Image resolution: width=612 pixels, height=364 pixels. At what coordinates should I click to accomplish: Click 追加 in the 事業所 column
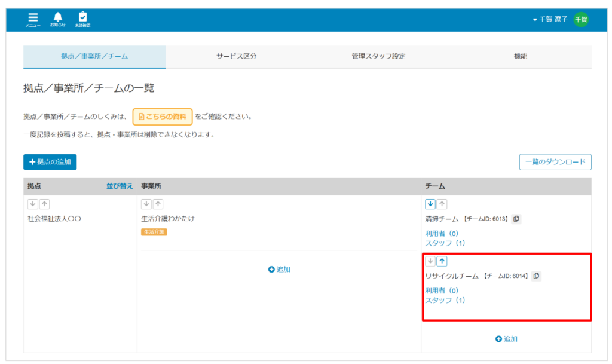[279, 269]
